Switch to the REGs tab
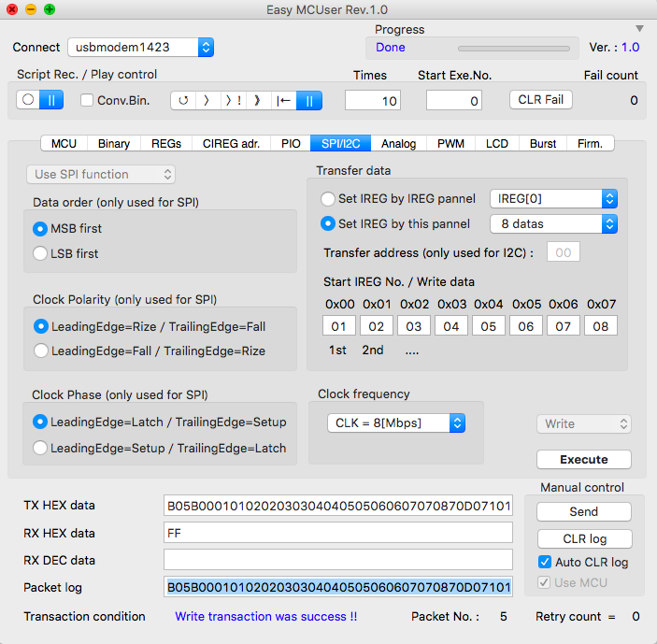This screenshot has height=644, width=657. pyautogui.click(x=166, y=143)
